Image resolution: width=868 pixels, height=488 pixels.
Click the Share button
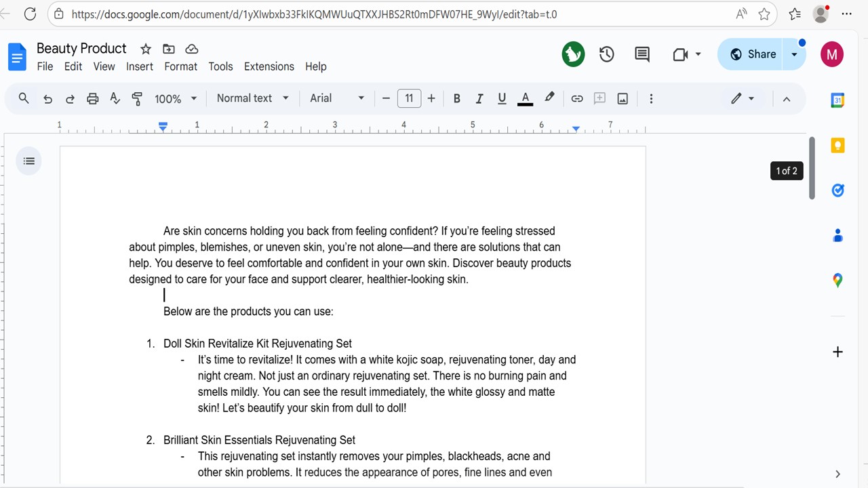pyautogui.click(x=752, y=54)
